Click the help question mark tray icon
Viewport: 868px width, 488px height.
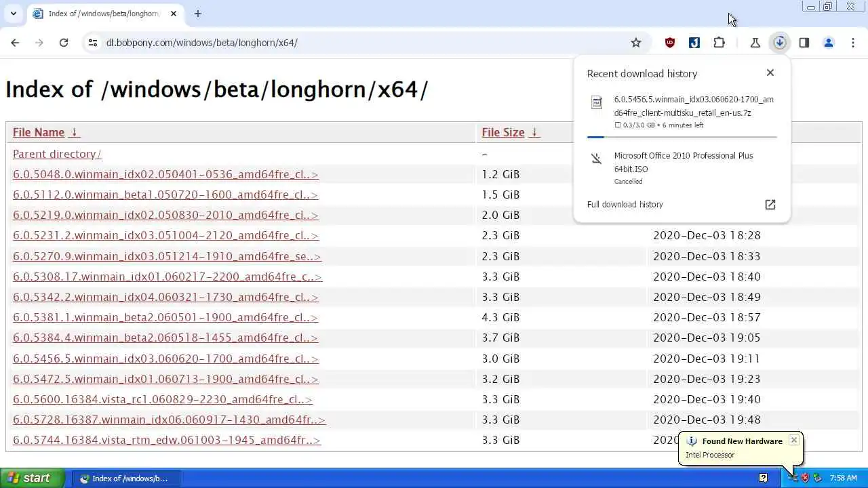[764, 478]
